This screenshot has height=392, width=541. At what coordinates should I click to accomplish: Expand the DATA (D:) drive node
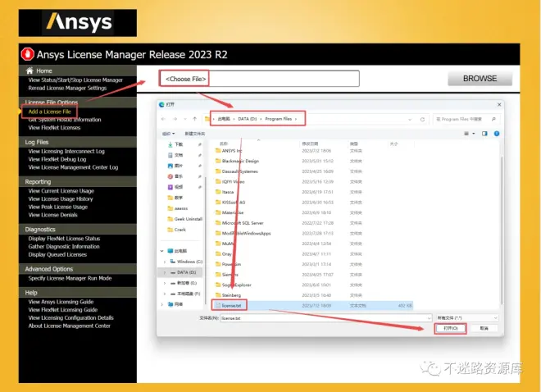165,272
